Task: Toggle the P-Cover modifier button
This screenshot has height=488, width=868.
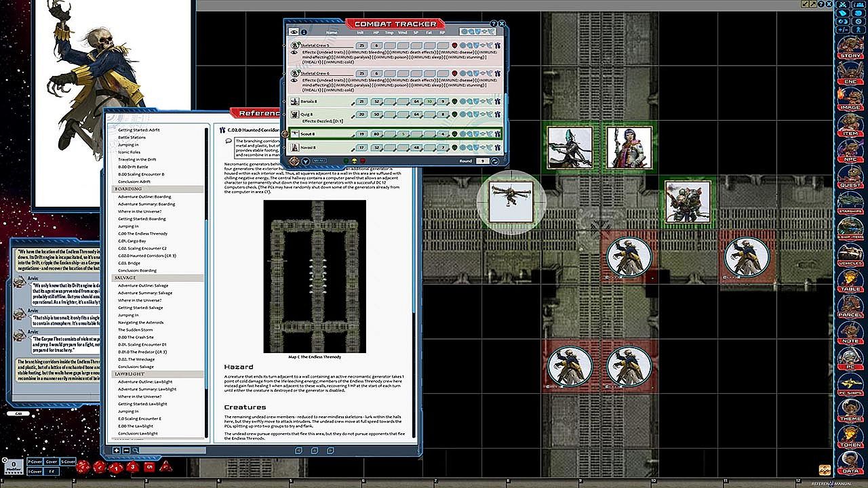Action: (34, 462)
